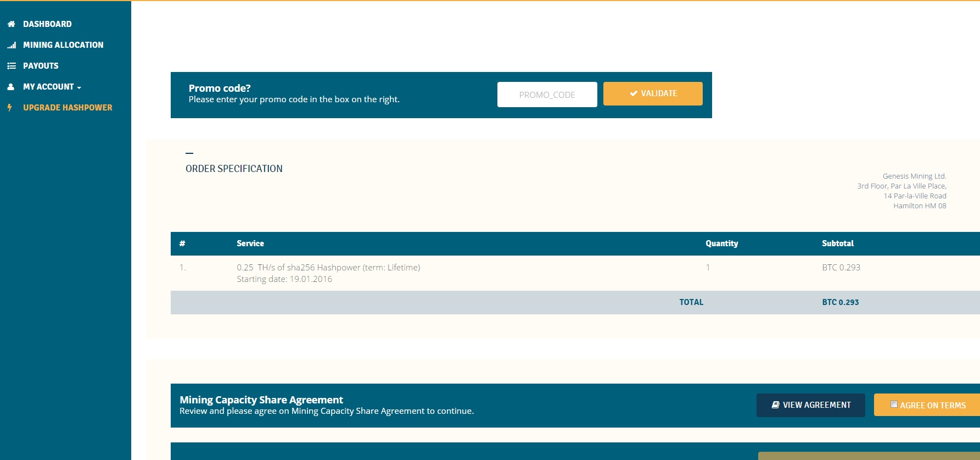Click the '14 Par-la-Ville Road' address line
The width and height of the screenshot is (980, 460).
[915, 196]
